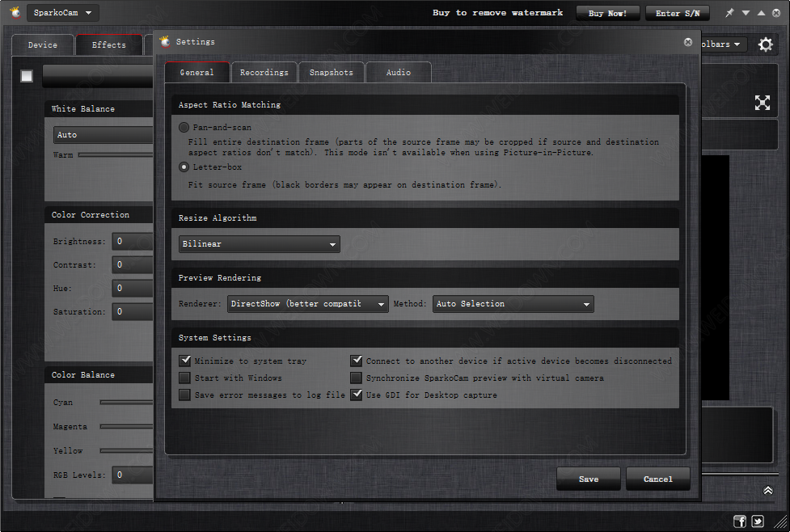This screenshot has width=790, height=532.
Task: Click the Settings dialog logo icon
Action: 165,42
